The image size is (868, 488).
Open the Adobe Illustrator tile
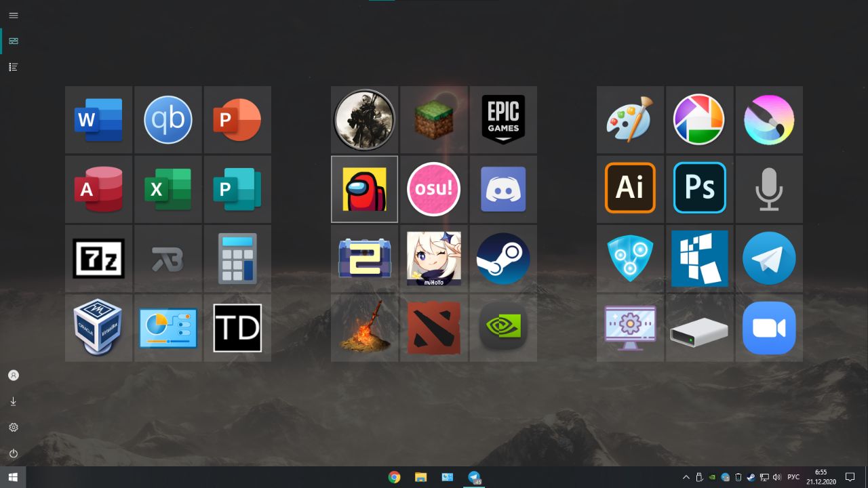[630, 189]
